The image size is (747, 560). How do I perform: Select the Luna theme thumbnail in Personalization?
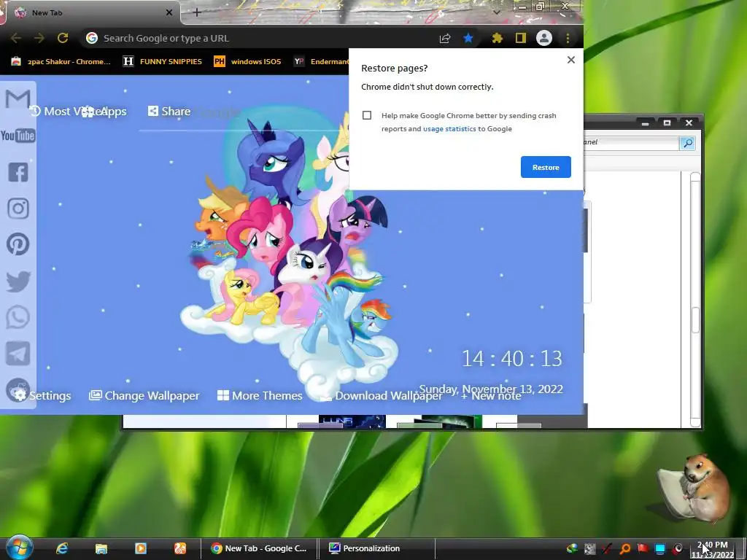click(x=352, y=421)
